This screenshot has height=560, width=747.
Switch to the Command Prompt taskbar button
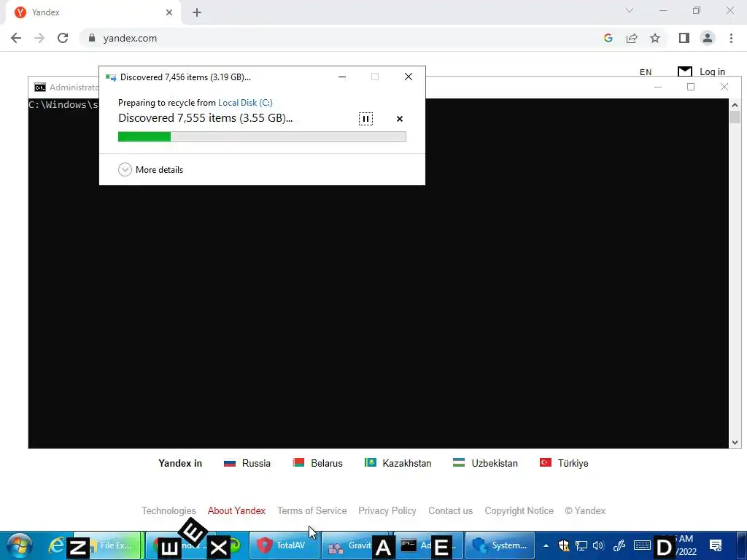428,545
